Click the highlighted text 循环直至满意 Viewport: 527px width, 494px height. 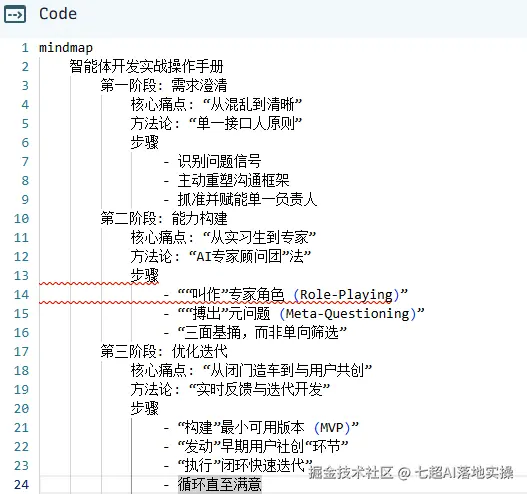pos(219,485)
